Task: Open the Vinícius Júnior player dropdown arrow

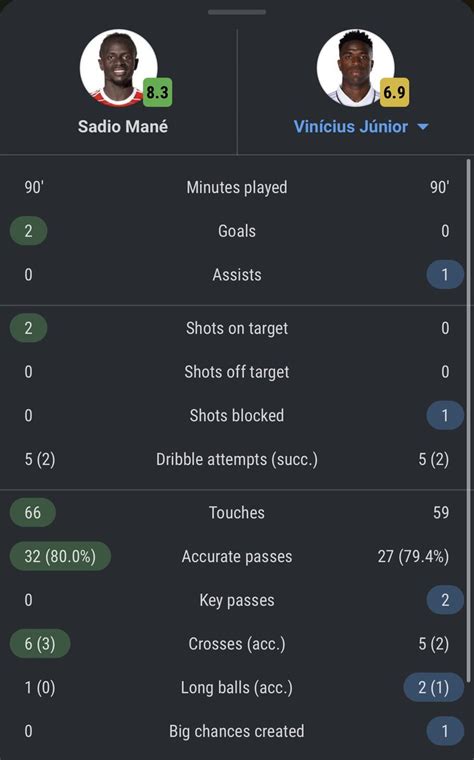Action: (423, 127)
